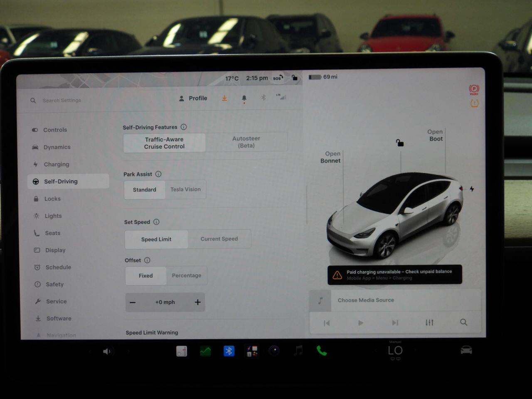Open charge port bolt icon by car

(x=472, y=189)
